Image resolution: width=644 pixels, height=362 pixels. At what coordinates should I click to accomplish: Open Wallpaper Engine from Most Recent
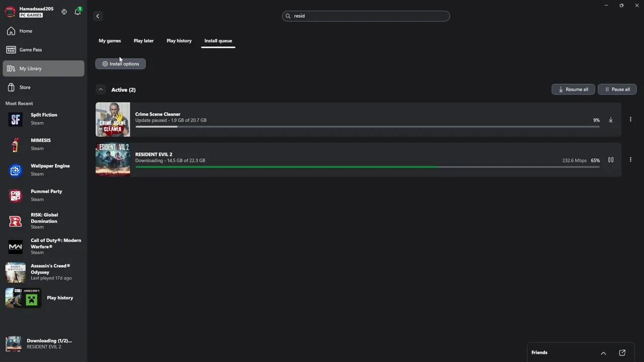(43, 170)
